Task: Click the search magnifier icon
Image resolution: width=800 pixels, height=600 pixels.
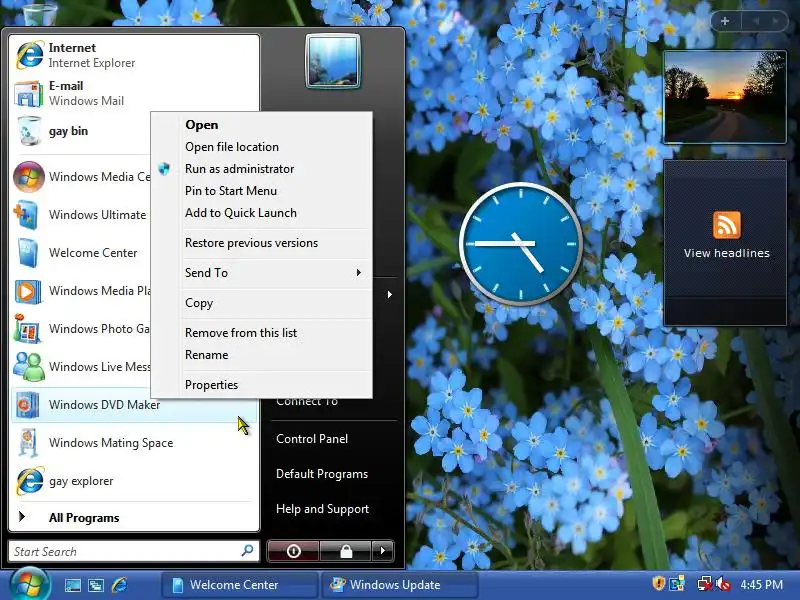Action: pos(247,551)
